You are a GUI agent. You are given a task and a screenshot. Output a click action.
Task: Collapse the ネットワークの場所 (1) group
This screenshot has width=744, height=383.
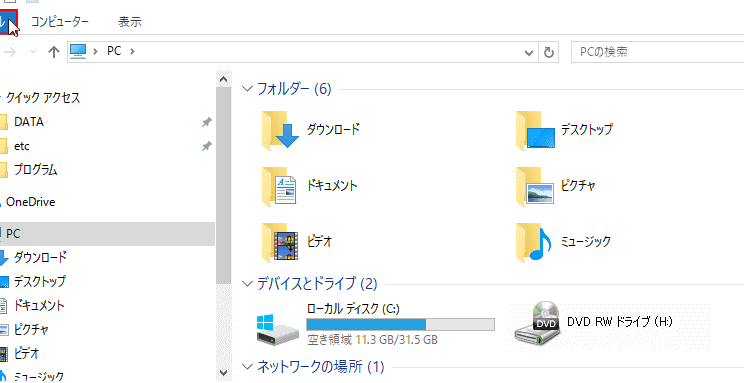coord(247,366)
